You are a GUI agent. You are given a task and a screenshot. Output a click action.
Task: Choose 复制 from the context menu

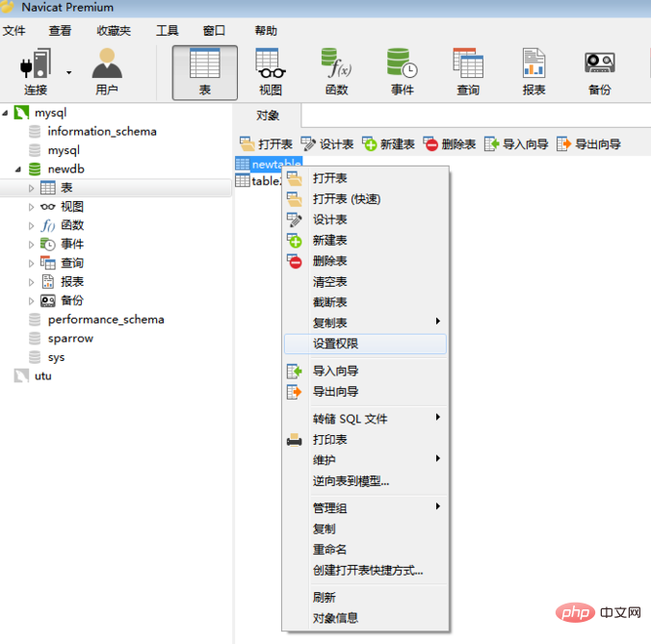[x=365, y=528]
